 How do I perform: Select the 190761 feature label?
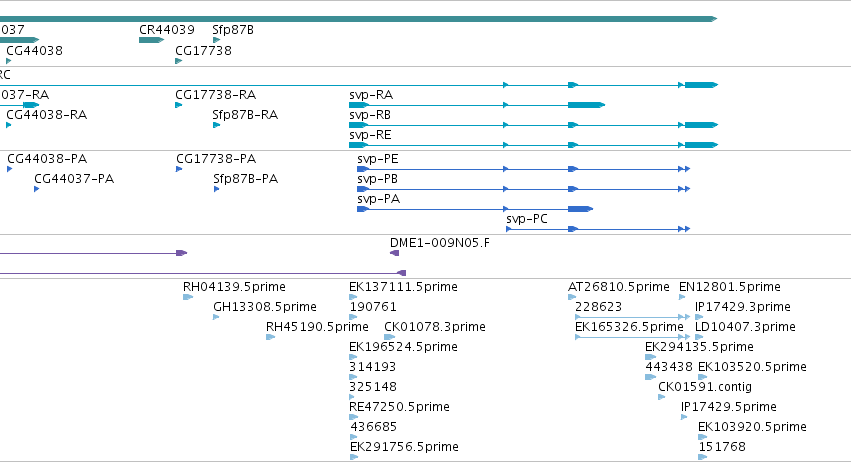pos(373,307)
